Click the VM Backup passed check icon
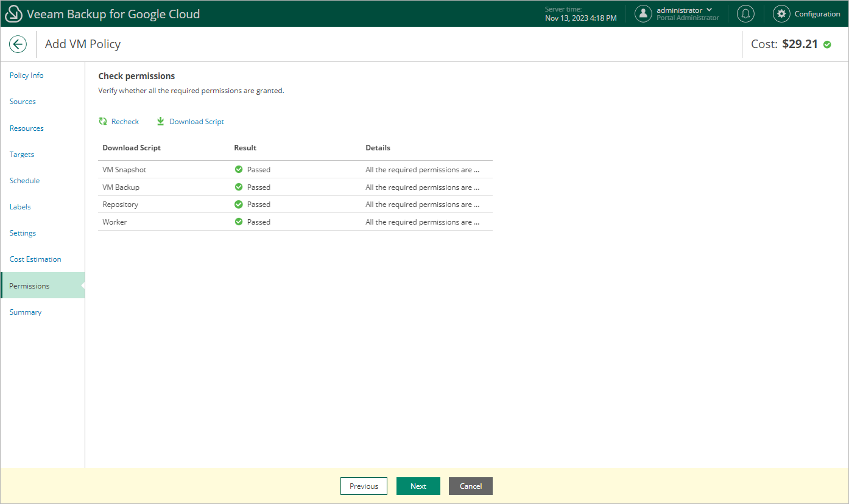The height and width of the screenshot is (504, 849). [x=239, y=187]
